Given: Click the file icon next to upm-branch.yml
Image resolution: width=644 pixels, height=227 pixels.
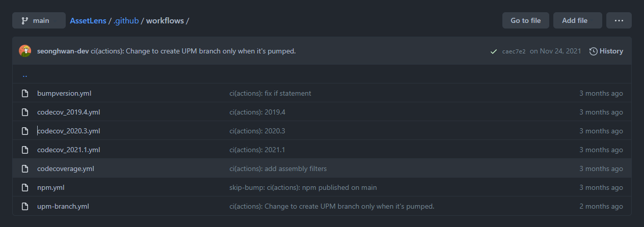Looking at the screenshot, I should pyautogui.click(x=24, y=206).
